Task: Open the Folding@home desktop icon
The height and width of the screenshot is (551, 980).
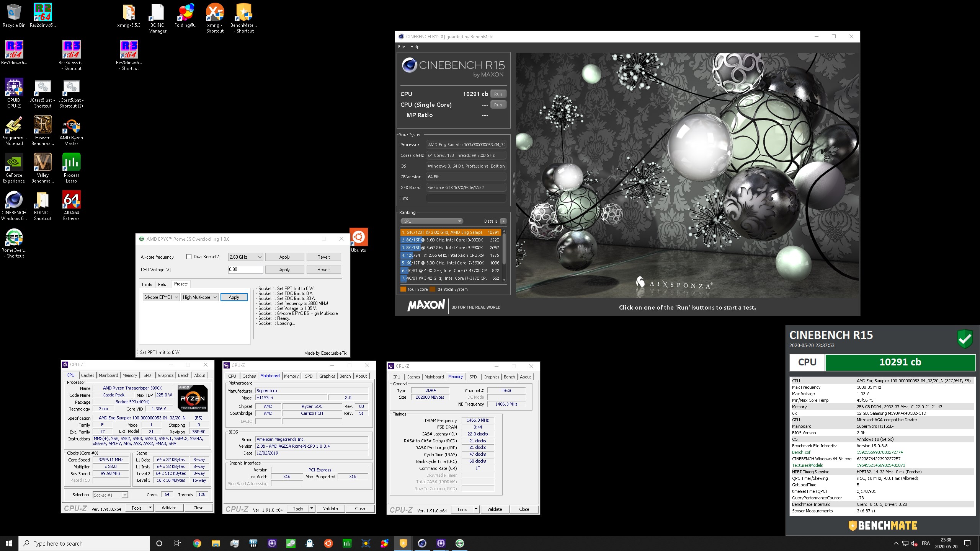Action: coord(186,15)
